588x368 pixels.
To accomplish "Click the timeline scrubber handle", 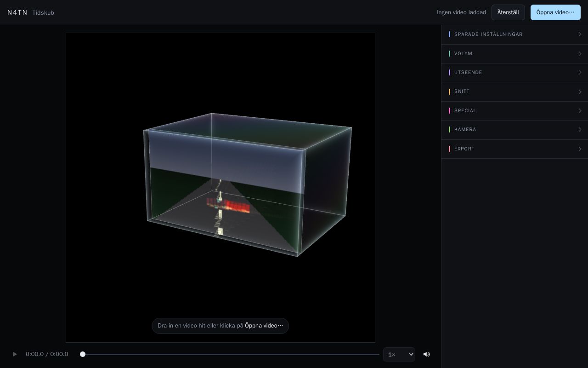I will (83, 354).
